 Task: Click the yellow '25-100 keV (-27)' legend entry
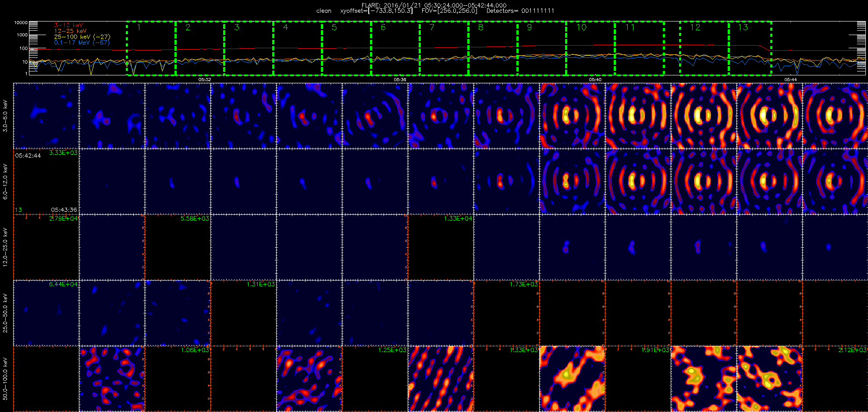[82, 37]
